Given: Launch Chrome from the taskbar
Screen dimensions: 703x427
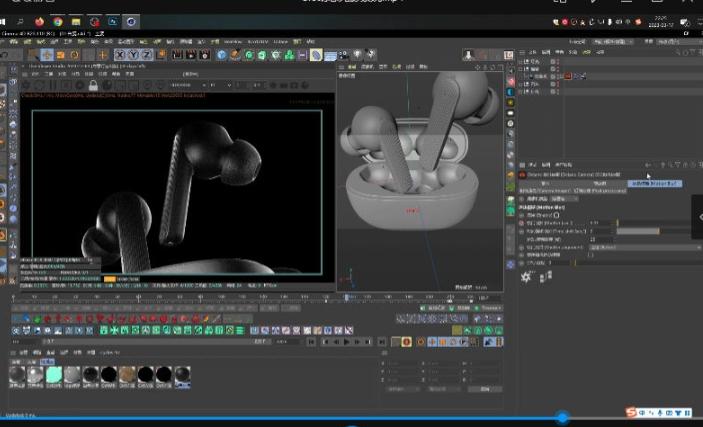Looking at the screenshot, I should tap(57, 20).
